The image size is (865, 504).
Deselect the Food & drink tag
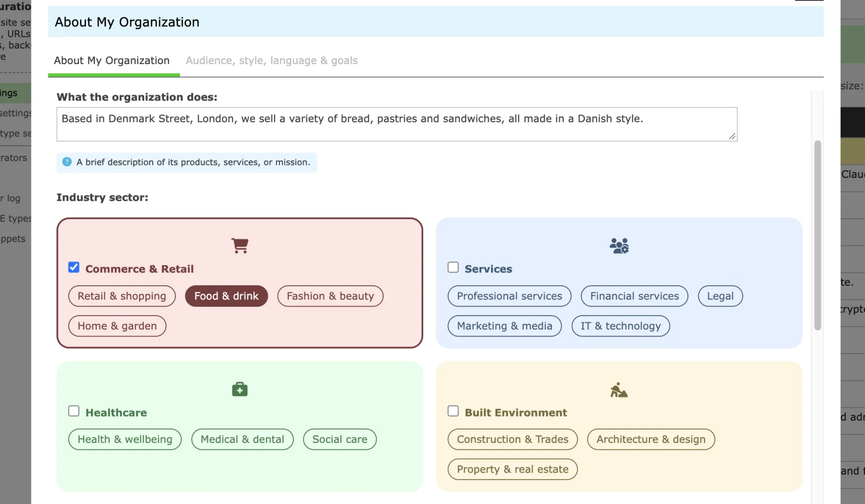tap(226, 296)
